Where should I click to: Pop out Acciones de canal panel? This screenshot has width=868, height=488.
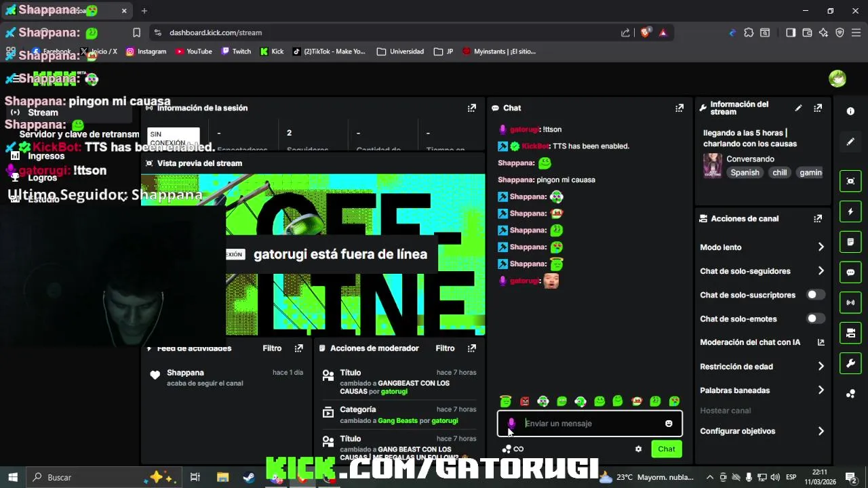pos(818,218)
